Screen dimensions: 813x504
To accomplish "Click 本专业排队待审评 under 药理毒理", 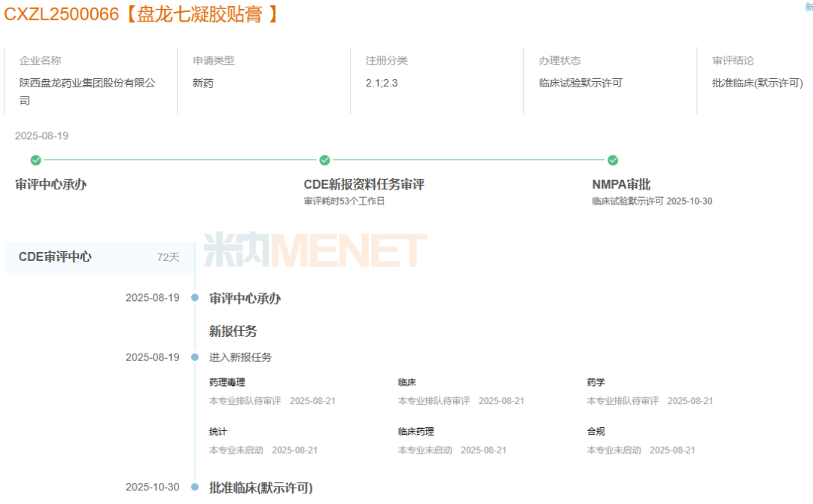I will point(245,401).
